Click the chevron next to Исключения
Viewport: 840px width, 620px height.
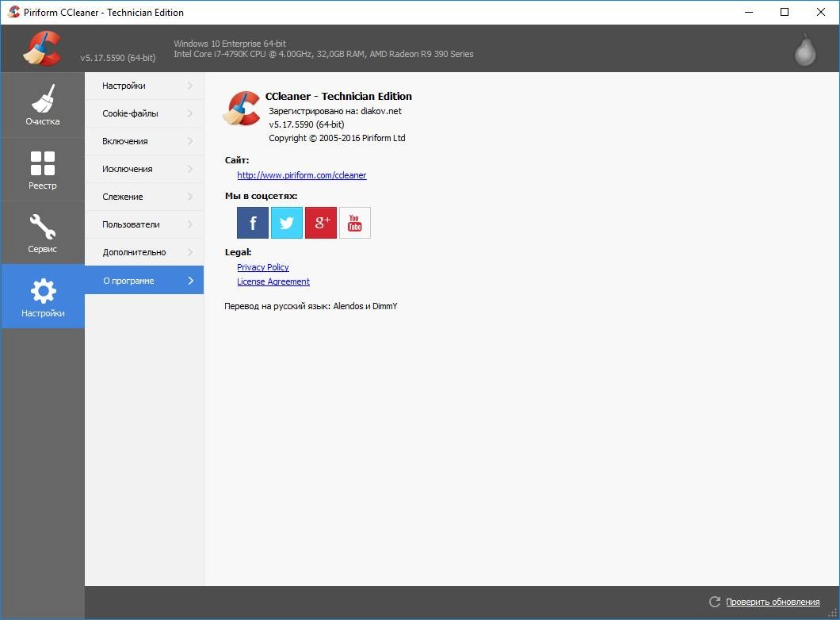(190, 169)
